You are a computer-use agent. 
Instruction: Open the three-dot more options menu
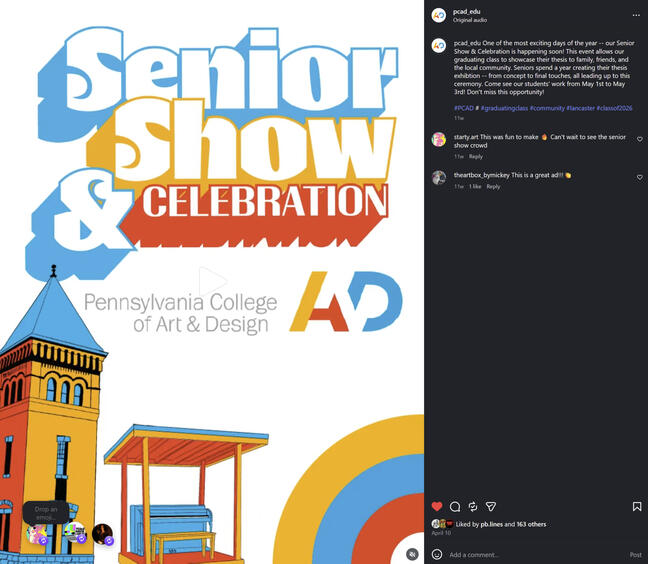tap(636, 15)
